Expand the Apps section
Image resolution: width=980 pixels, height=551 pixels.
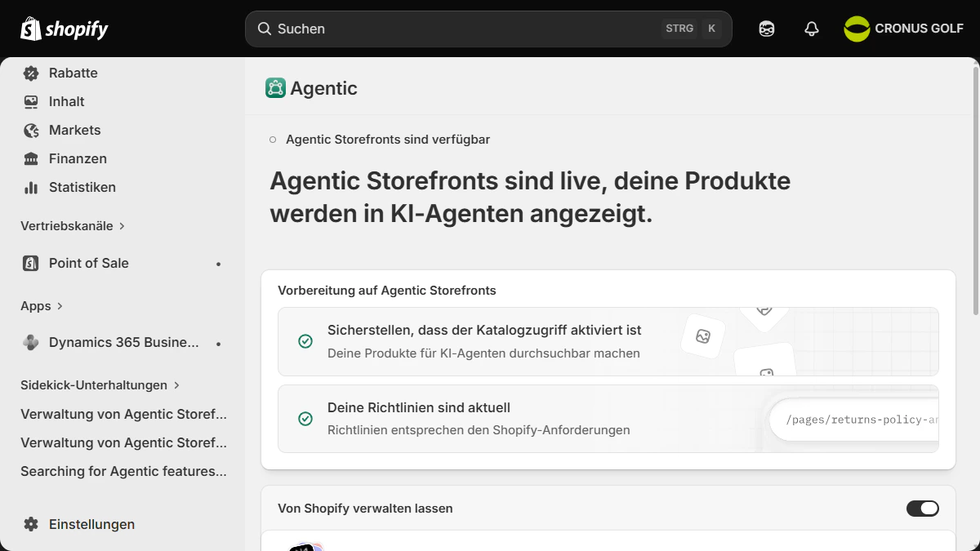point(42,306)
